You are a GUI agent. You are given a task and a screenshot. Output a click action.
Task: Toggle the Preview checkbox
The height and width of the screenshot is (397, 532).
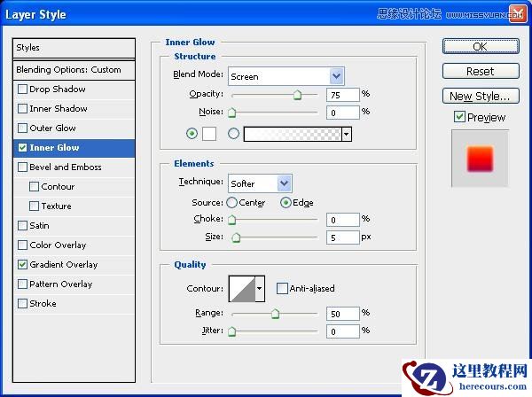(458, 117)
